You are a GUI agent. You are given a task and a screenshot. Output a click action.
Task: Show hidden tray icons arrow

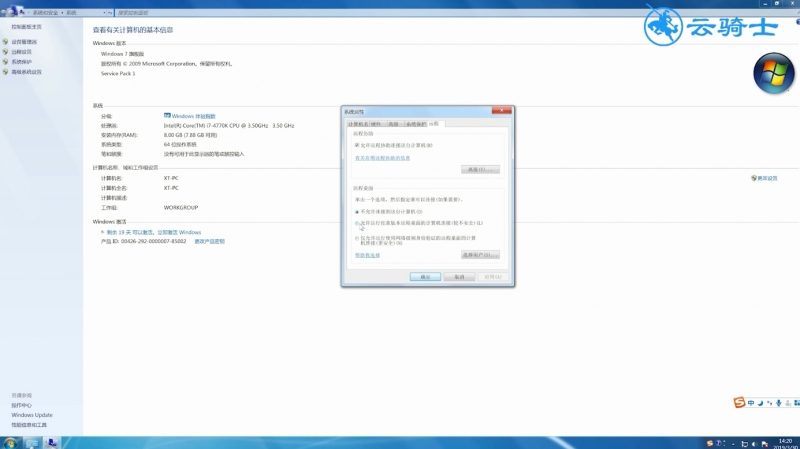click(x=733, y=444)
